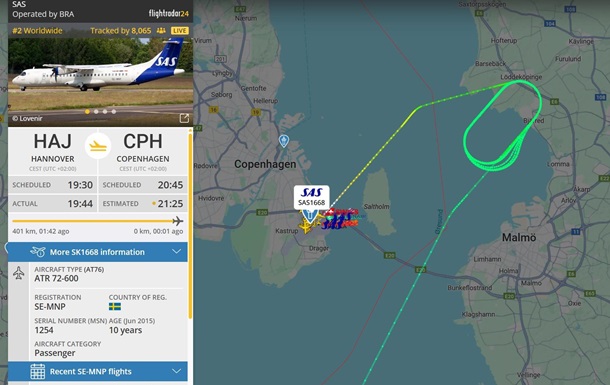Click the tracked-by viewers people icon
Image resolution: width=610 pixels, height=385 pixels.
pos(161,31)
